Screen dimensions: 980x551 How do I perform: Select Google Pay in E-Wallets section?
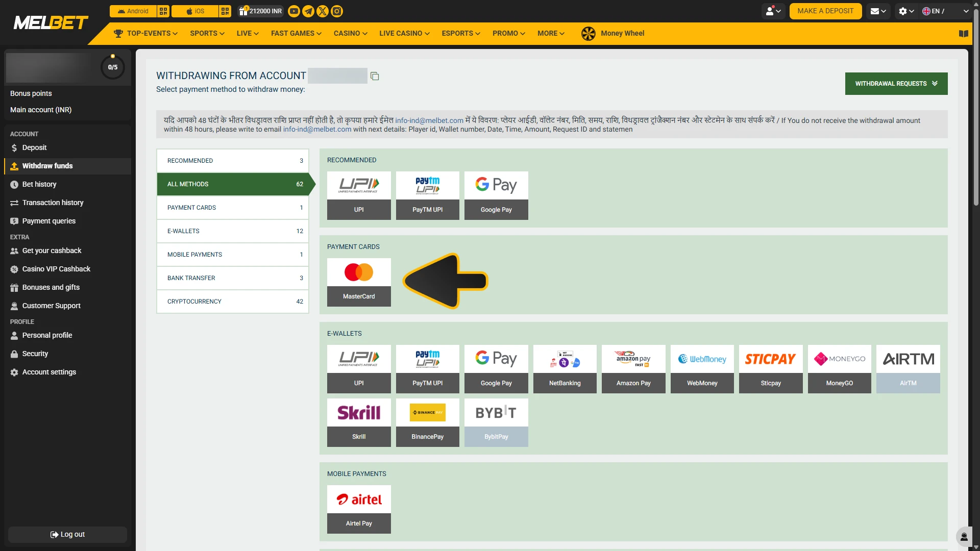pyautogui.click(x=496, y=369)
